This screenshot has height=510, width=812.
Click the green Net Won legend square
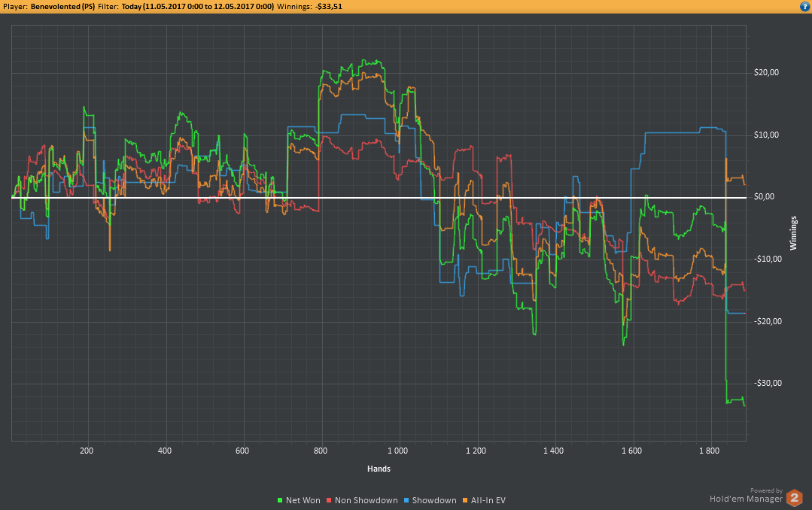pyautogui.click(x=281, y=500)
